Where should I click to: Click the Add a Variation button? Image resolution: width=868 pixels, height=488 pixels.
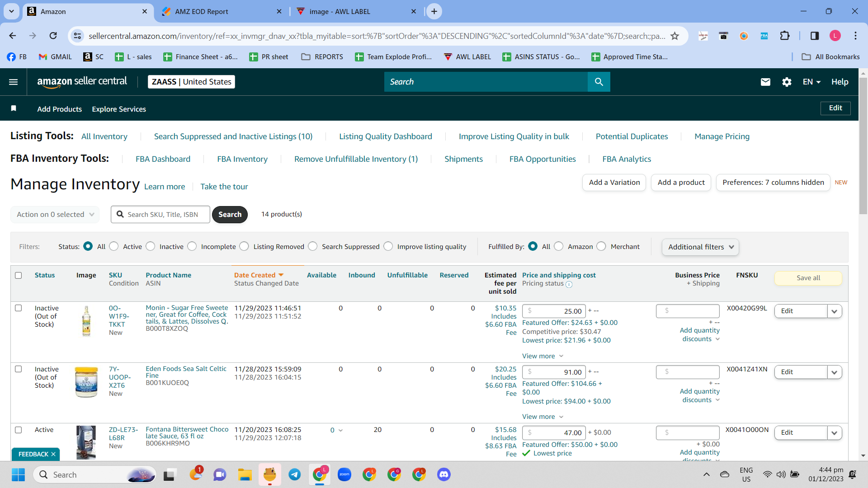click(614, 182)
